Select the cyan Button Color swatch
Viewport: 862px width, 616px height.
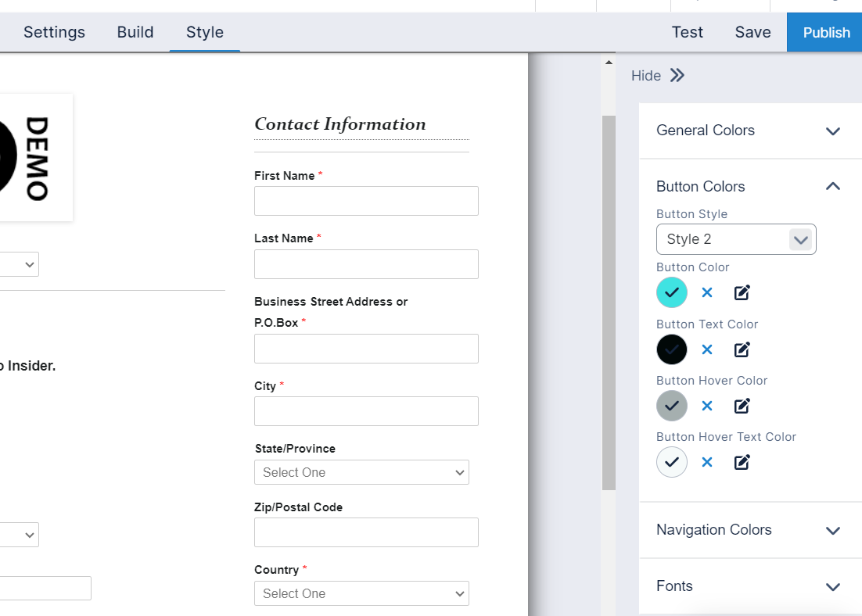pyautogui.click(x=672, y=292)
